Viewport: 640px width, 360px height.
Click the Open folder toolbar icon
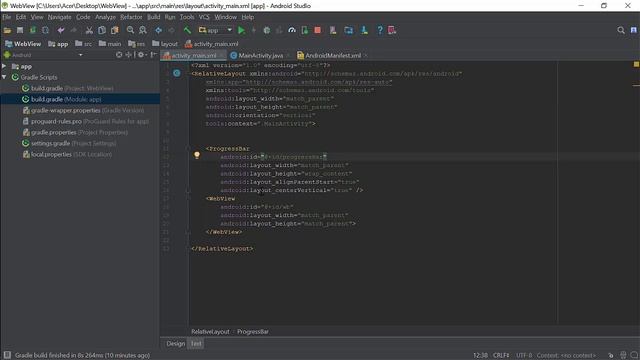7,30
